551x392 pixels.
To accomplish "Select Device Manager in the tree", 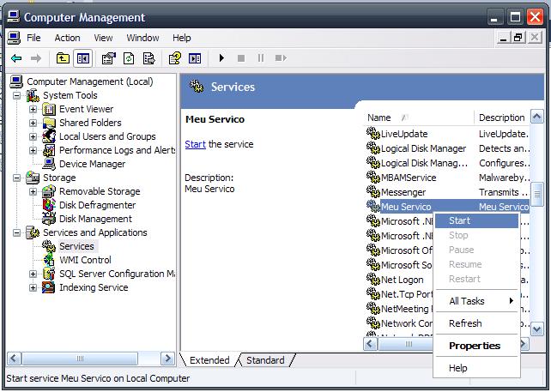I will pyautogui.click(x=92, y=164).
